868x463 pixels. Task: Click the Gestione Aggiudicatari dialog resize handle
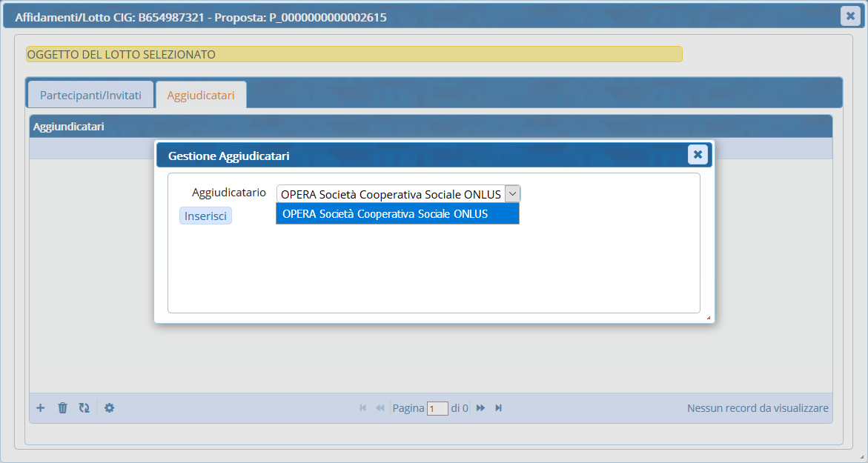tap(708, 318)
